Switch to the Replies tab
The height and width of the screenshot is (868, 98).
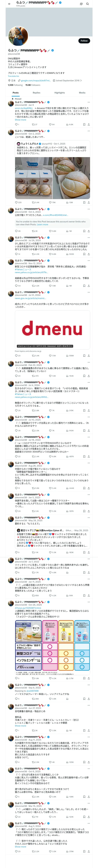click(36, 93)
